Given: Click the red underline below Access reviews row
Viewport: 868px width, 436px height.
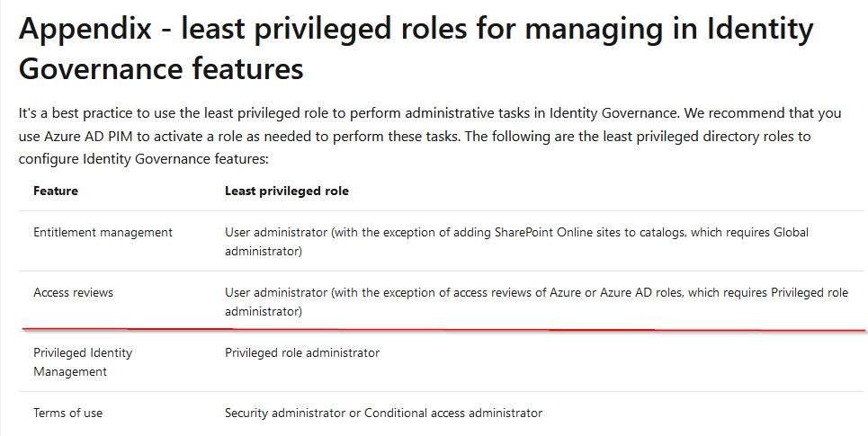Looking at the screenshot, I should [x=443, y=330].
